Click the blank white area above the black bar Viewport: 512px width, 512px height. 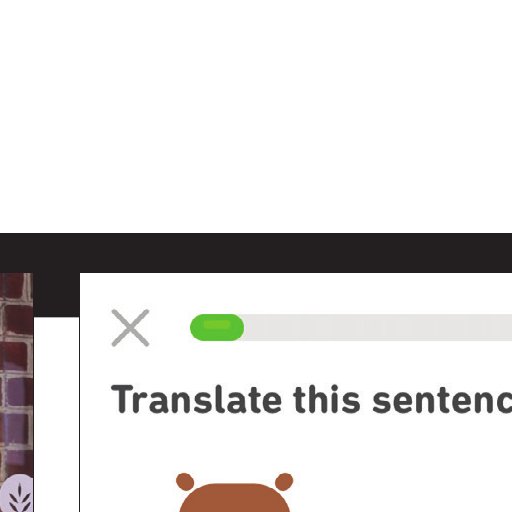(x=256, y=116)
